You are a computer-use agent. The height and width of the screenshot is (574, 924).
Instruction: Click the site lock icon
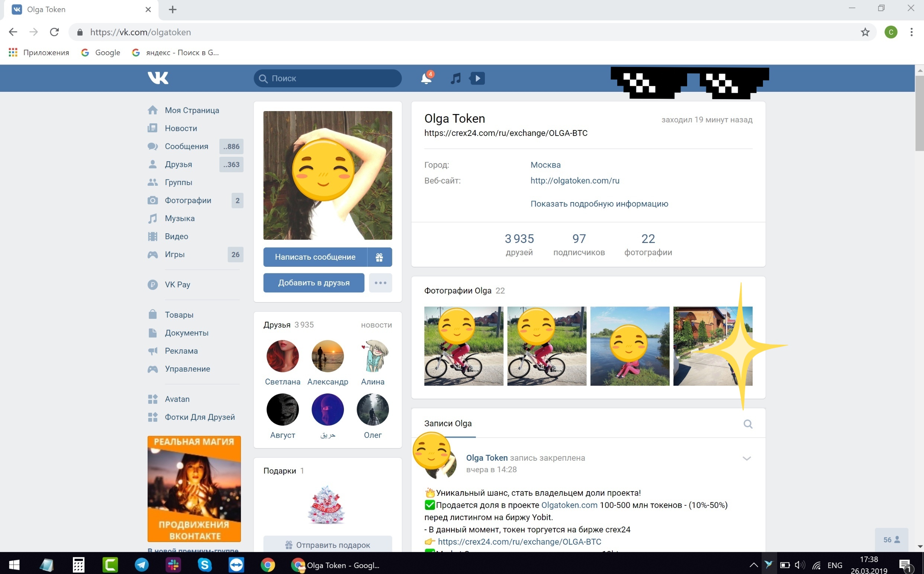pos(80,32)
